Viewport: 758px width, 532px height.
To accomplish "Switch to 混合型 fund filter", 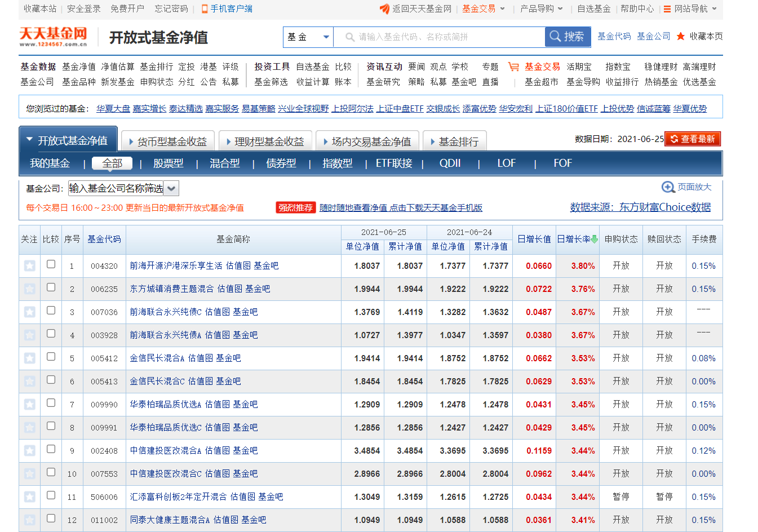I will click(x=225, y=163).
